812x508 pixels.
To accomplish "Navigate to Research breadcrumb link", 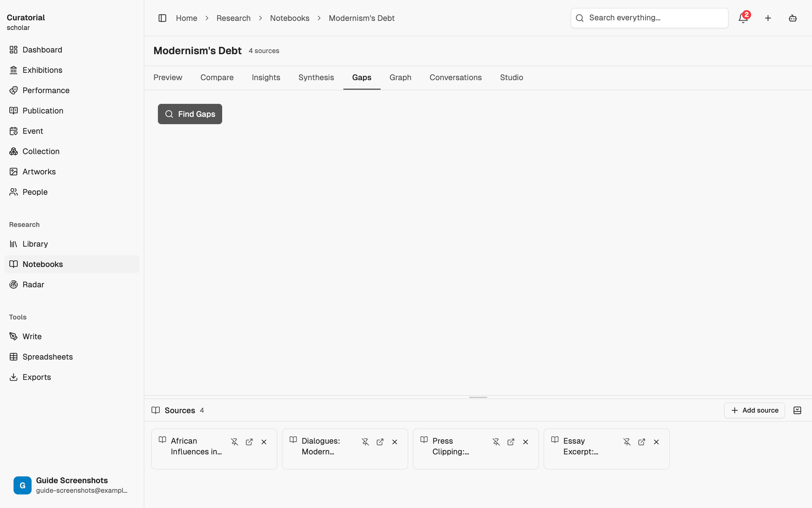I will (x=233, y=18).
